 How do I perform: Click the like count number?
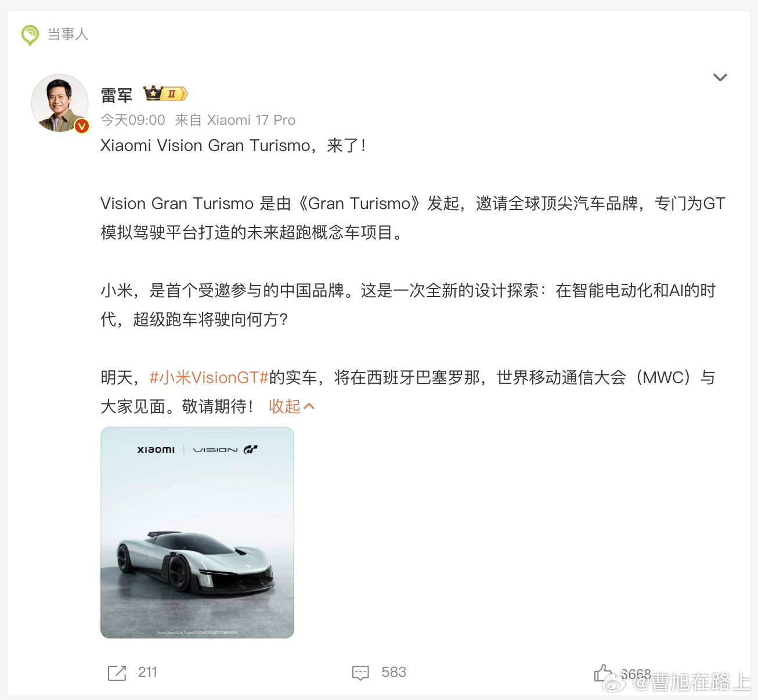coord(636,674)
